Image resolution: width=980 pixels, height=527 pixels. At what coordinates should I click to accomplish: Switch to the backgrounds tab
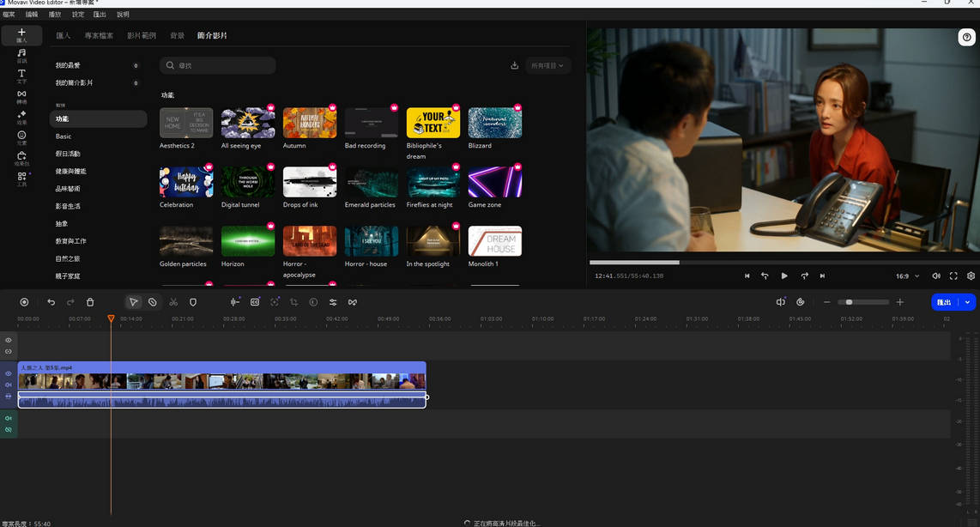(x=178, y=36)
